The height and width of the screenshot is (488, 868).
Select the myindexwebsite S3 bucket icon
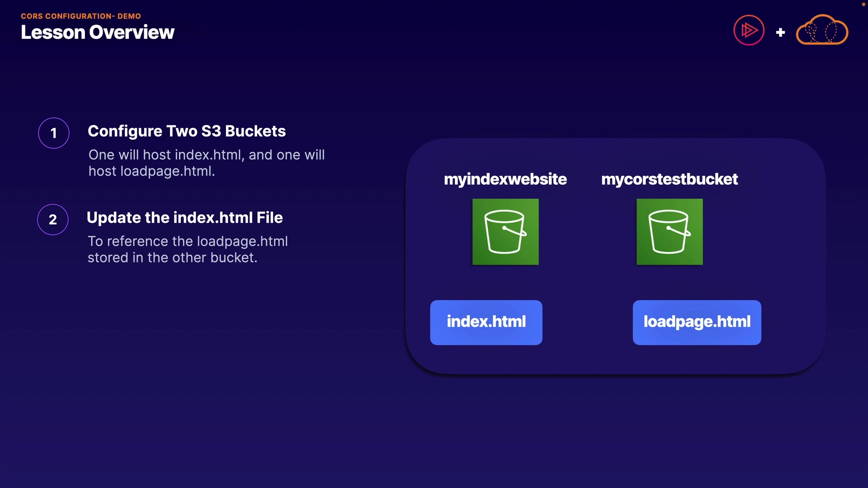505,232
